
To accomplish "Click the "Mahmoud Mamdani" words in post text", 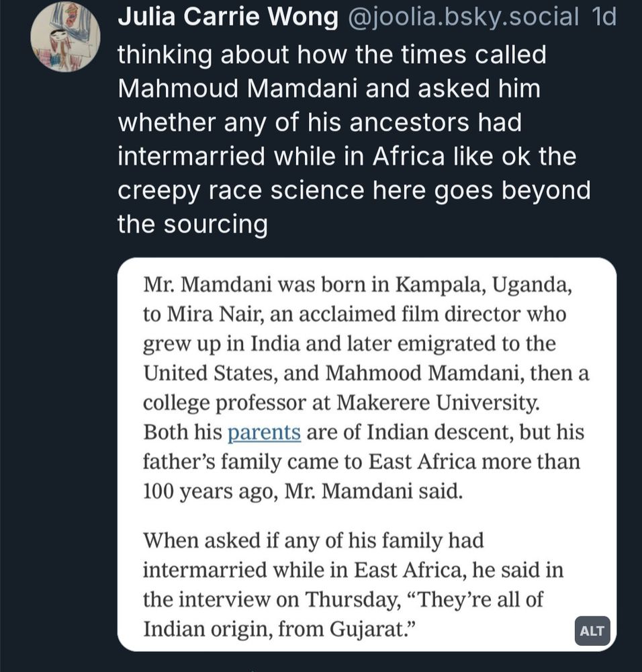I will click(237, 89).
